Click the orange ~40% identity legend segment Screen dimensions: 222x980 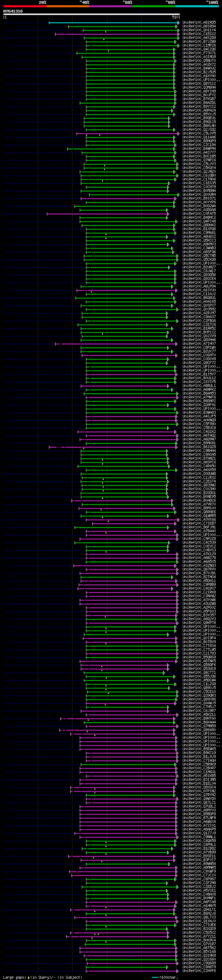(x=68, y=6)
